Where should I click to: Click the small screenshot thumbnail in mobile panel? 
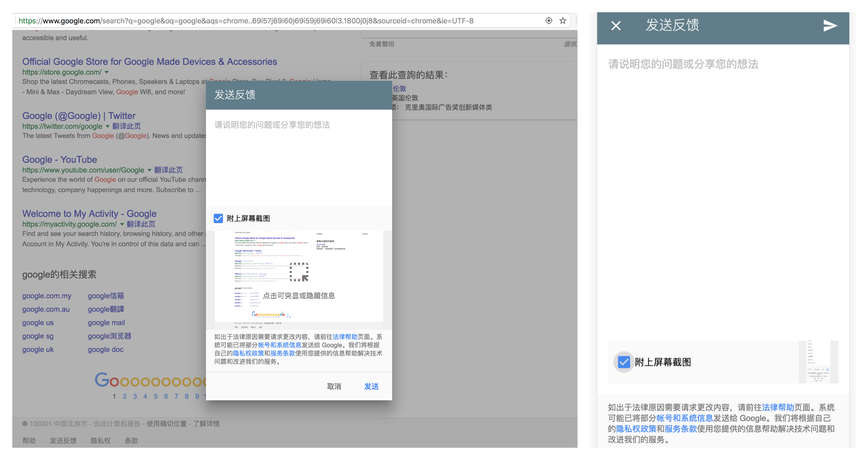pos(818,362)
